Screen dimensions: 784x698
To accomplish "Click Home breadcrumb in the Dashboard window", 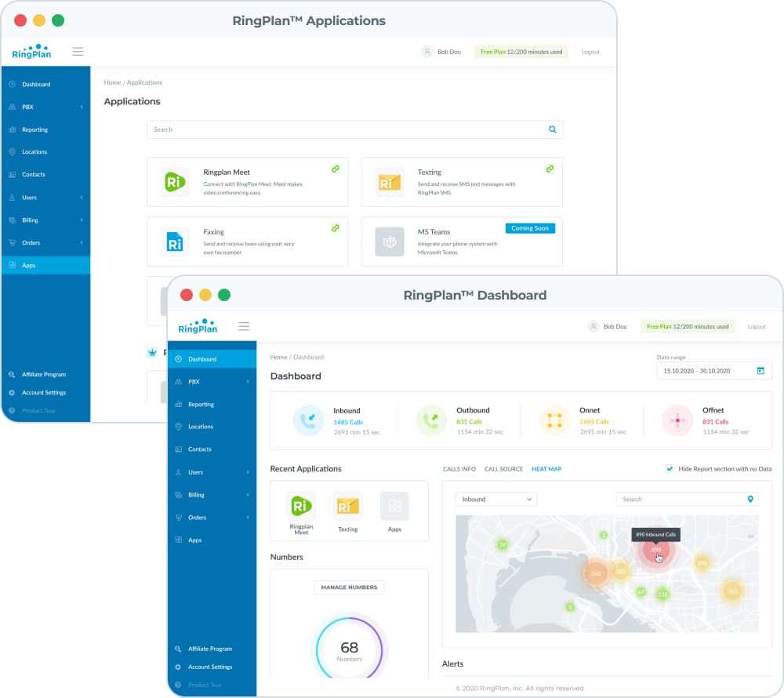I will 278,357.
